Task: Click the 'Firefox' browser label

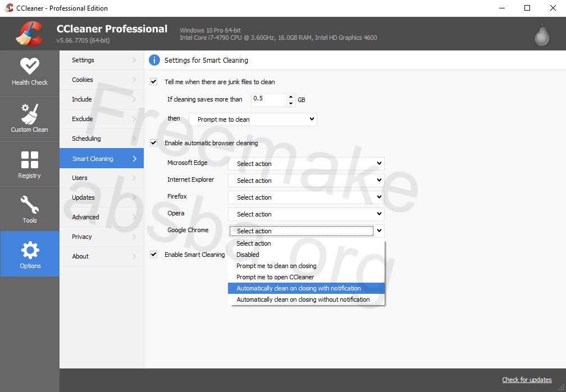Action: pos(177,196)
